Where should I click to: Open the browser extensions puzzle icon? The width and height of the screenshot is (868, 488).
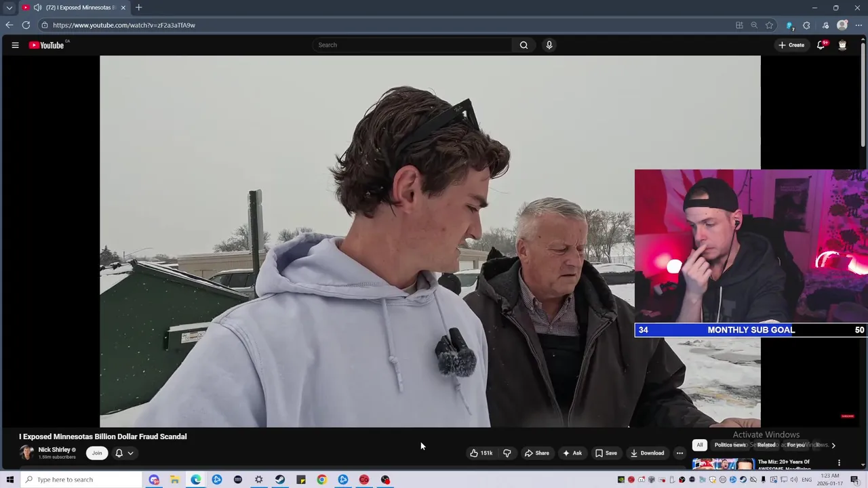coord(806,25)
